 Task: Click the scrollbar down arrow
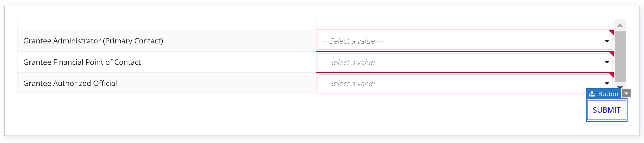620,87
